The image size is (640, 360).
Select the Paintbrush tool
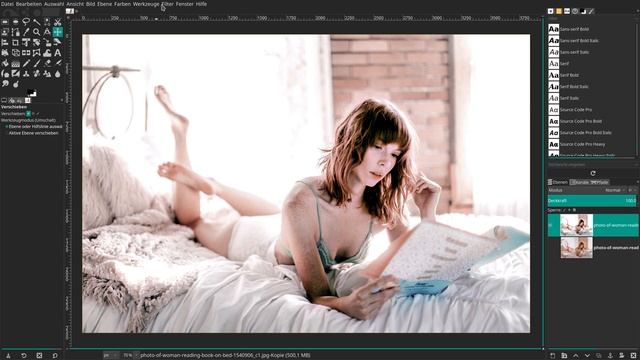37,63
